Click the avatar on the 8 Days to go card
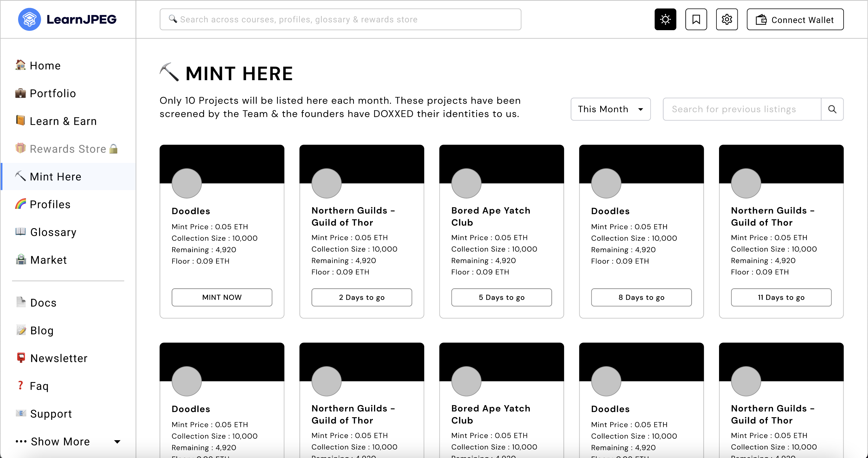 pyautogui.click(x=606, y=183)
